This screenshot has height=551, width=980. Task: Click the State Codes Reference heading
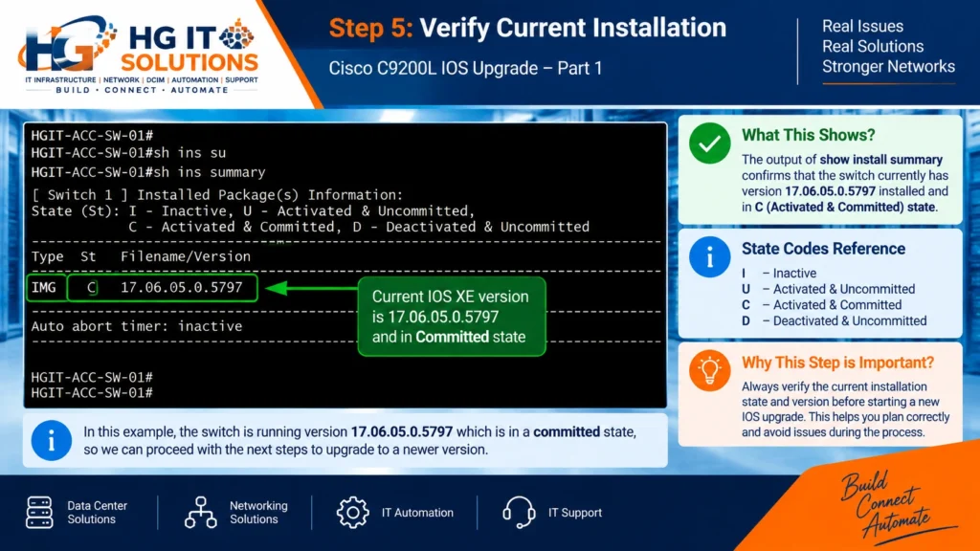click(x=823, y=249)
